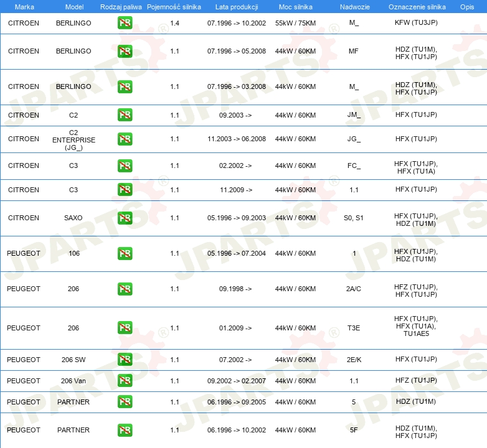Viewport: 487px width, 448px height.
Task: Click the Moc silnika column header
Action: click(296, 7)
